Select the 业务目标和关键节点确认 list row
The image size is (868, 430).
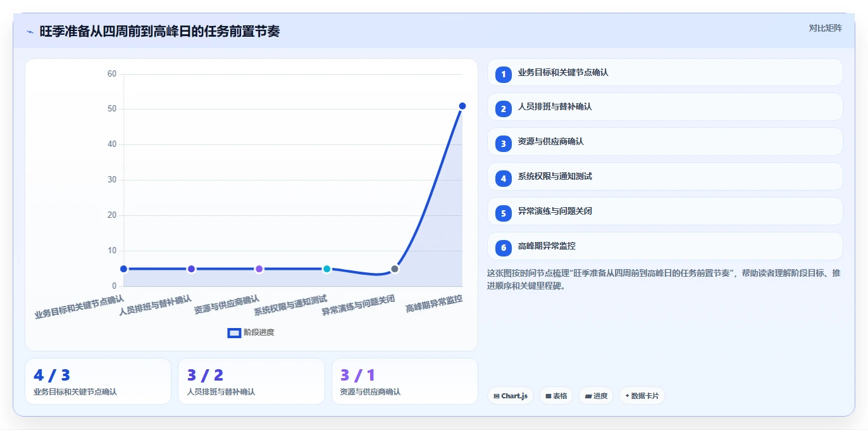pyautogui.click(x=665, y=72)
